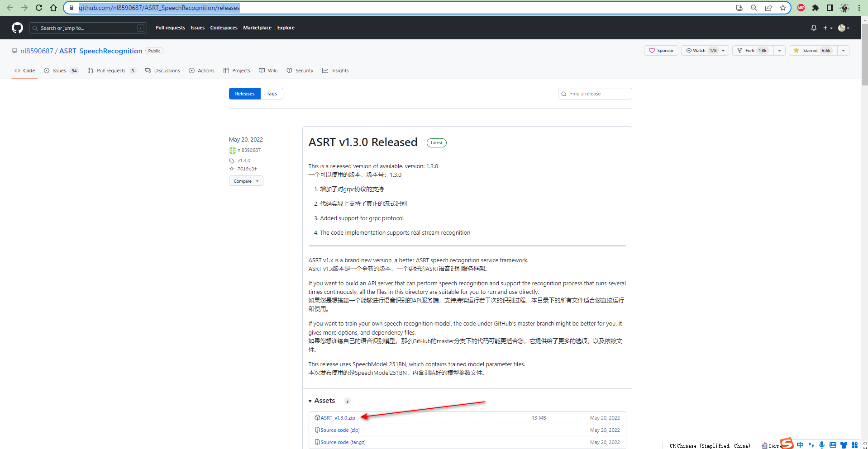
Task: Switch to the Projects tab
Action: tap(237, 71)
